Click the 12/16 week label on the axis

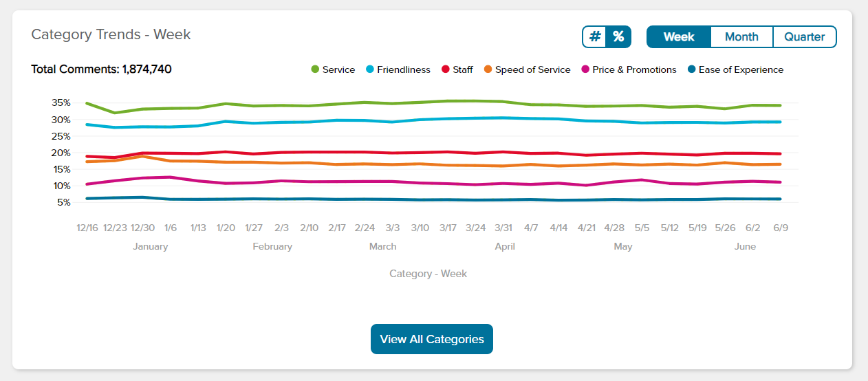pos(87,228)
